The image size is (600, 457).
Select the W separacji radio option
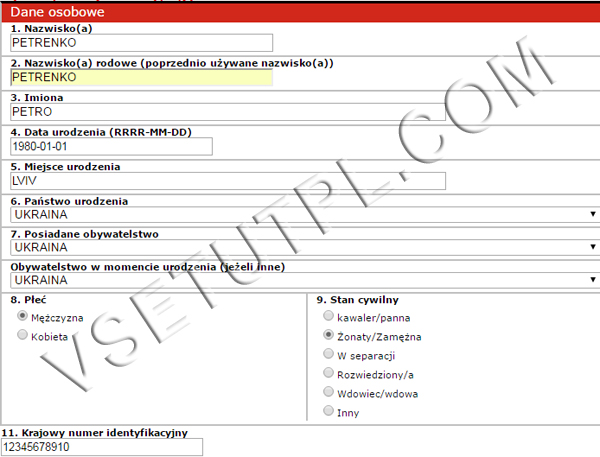[328, 353]
